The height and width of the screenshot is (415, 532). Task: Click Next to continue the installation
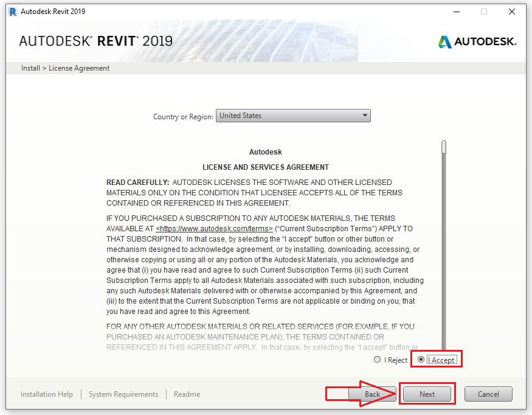tap(427, 394)
